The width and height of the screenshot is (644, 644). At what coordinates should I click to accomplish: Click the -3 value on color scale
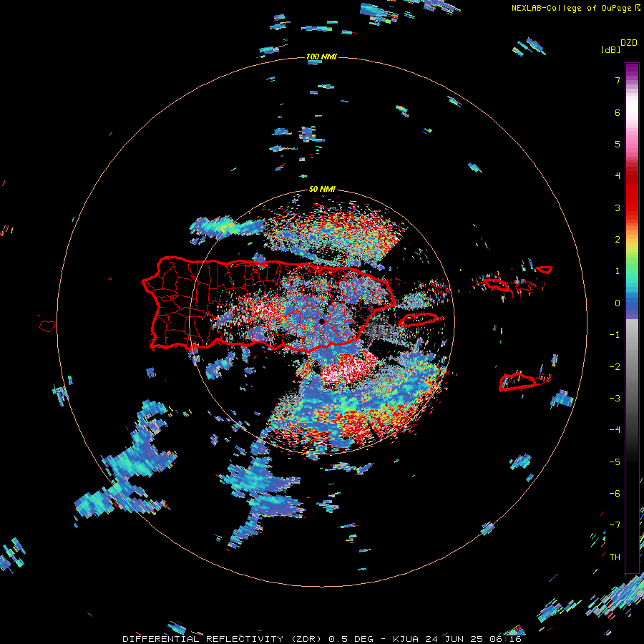[x=615, y=399]
